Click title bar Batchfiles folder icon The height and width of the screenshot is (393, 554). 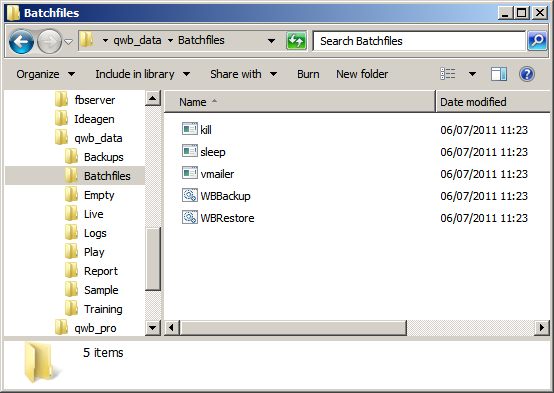[13, 13]
